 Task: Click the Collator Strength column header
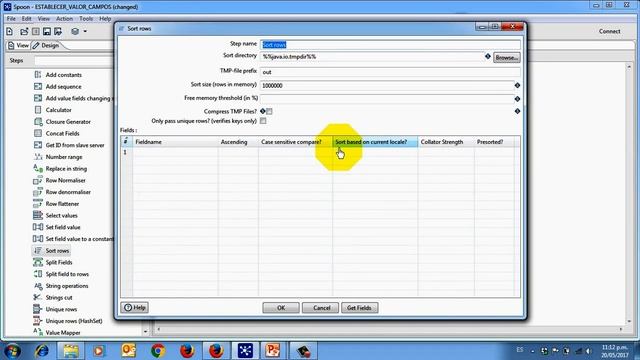pos(446,142)
